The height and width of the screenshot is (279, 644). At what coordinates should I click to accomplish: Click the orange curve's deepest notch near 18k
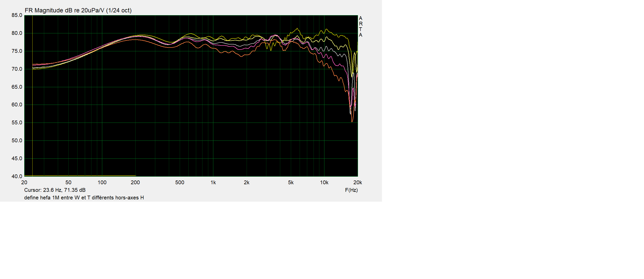tap(352, 122)
